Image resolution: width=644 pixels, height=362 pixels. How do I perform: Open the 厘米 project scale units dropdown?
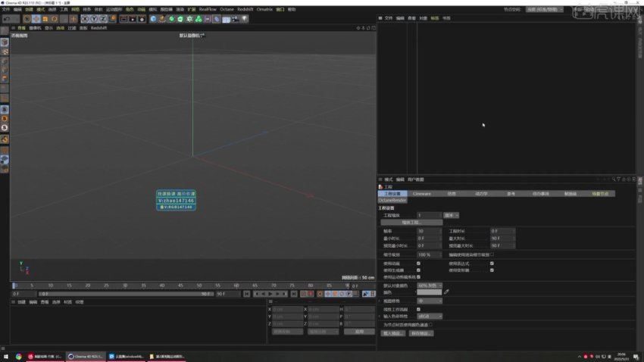point(451,215)
